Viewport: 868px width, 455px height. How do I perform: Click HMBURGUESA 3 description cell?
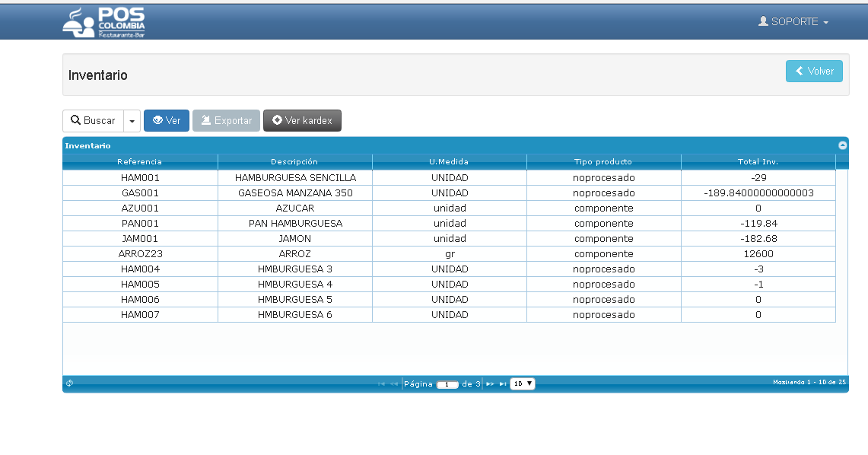(295, 269)
